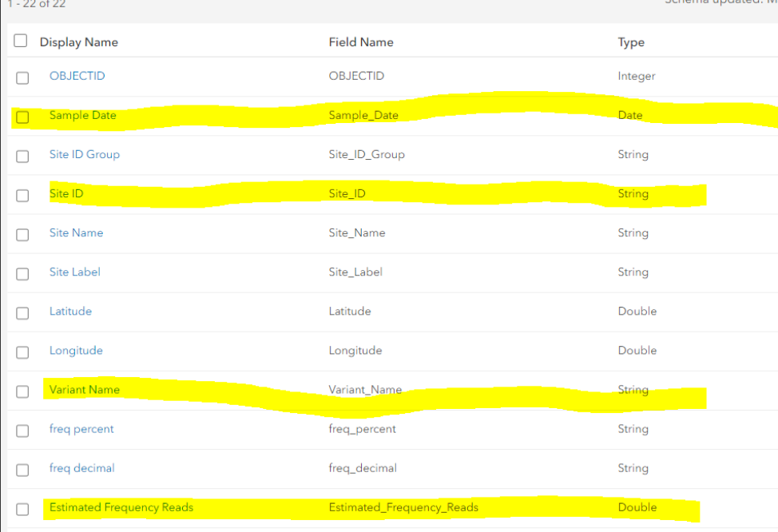The image size is (778, 532).
Task: Enable the Site ID Group checkbox
Action: tap(22, 156)
